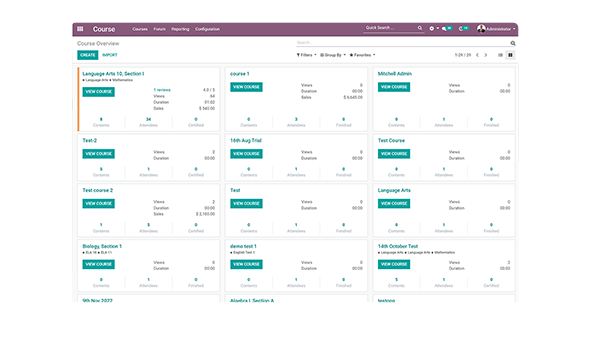Image resolution: width=590 pixels, height=360 pixels.
Task: Open the Courses menu
Action: click(140, 29)
